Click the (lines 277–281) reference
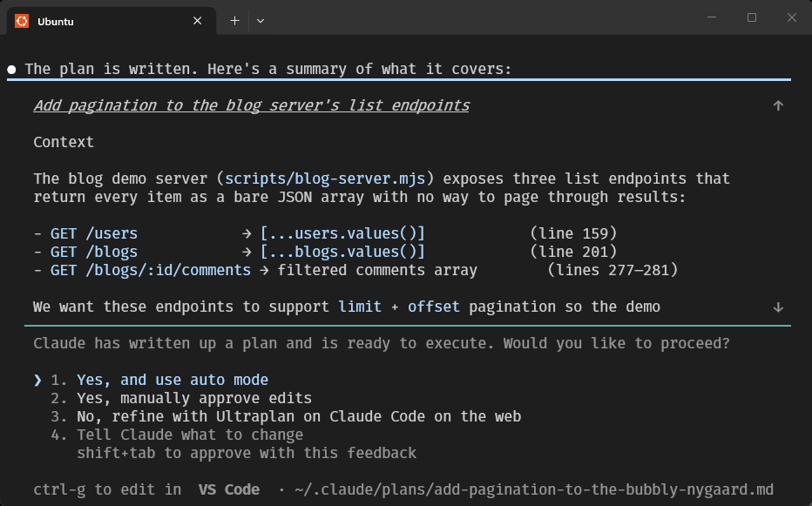 (613, 270)
